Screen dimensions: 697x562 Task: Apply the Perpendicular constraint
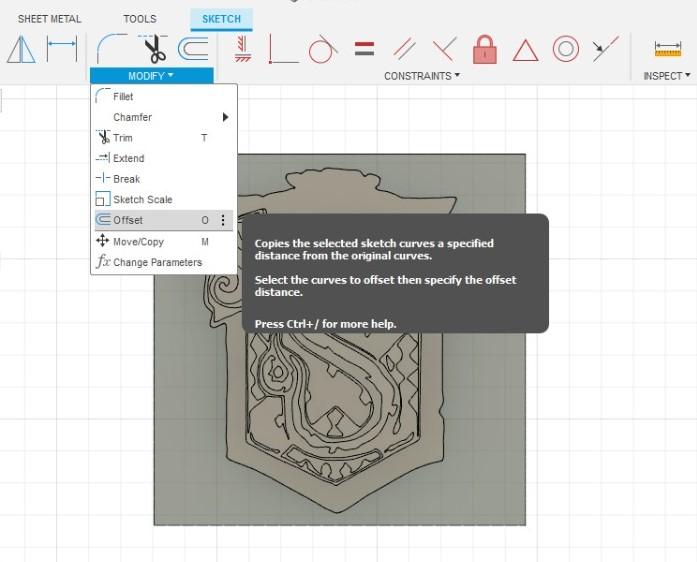(445, 49)
